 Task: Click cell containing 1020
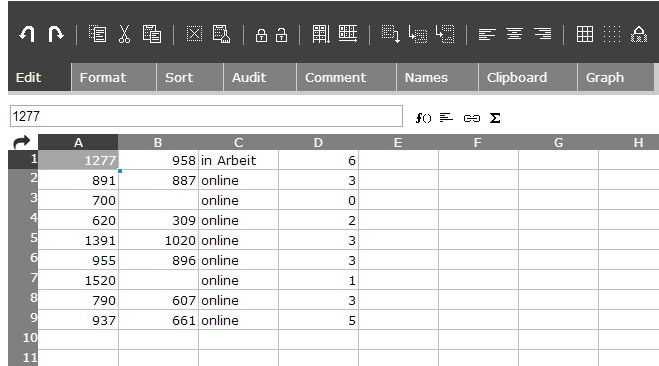click(158, 240)
